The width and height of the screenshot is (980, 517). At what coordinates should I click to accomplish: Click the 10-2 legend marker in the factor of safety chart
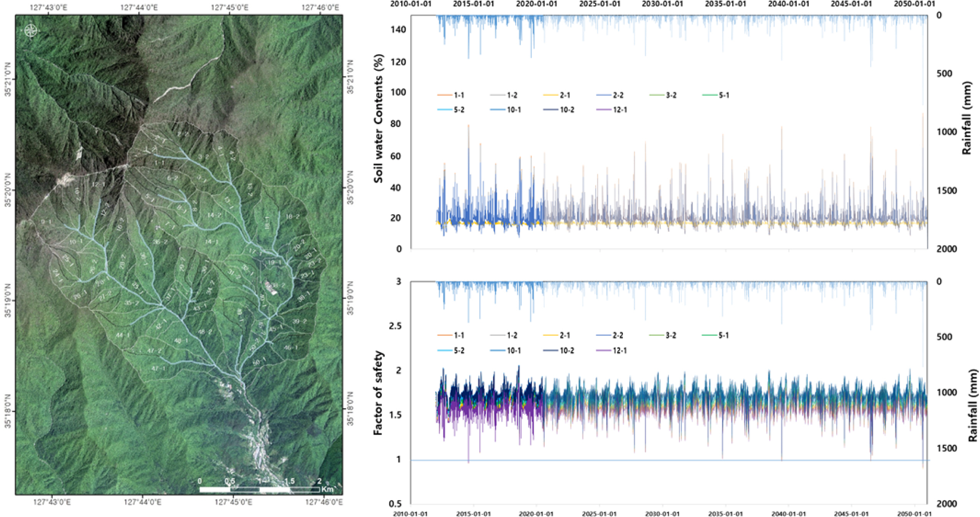tap(551, 351)
